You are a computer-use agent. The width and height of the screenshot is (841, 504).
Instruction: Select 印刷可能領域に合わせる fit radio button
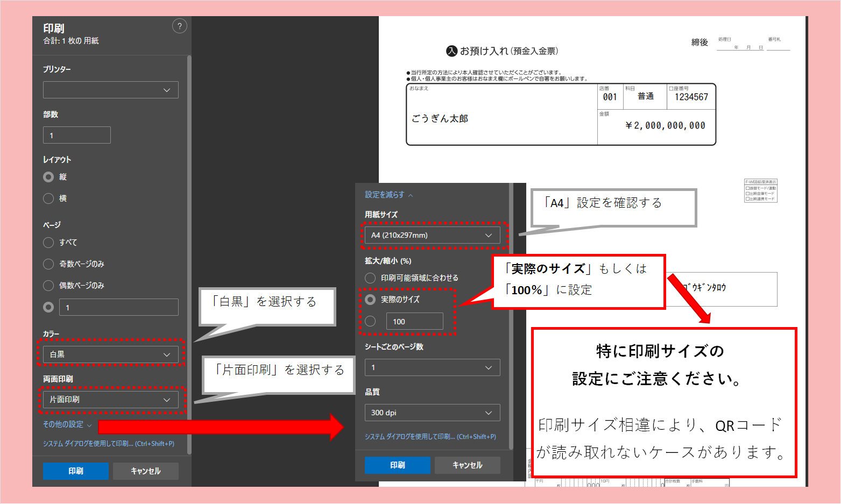click(x=370, y=278)
